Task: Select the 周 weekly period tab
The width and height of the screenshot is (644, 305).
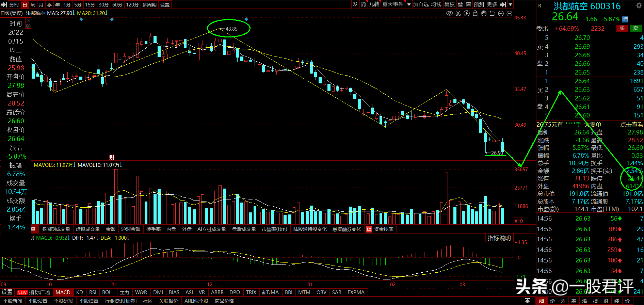Action: coord(33,5)
